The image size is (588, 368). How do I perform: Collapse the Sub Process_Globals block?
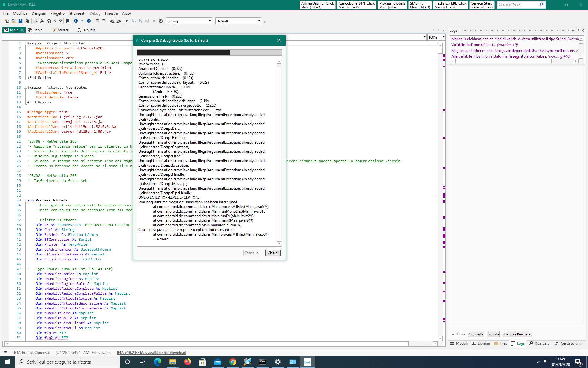pos(25,200)
